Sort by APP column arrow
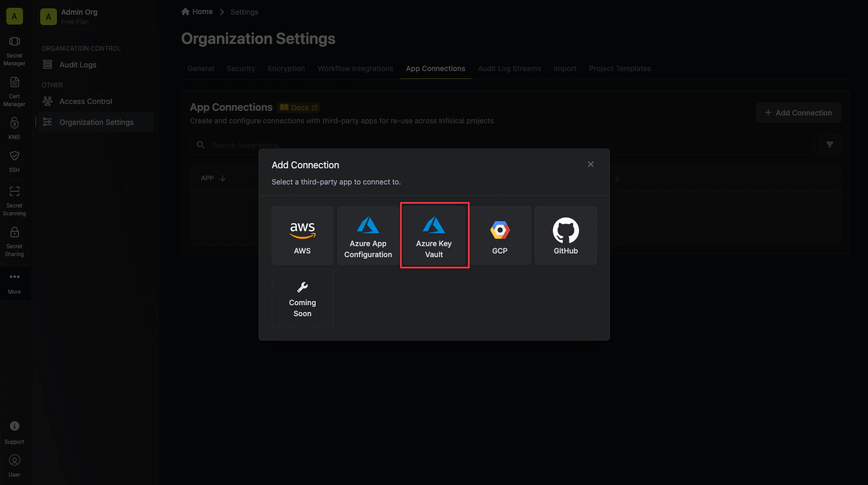This screenshot has width=868, height=485. pos(223,178)
